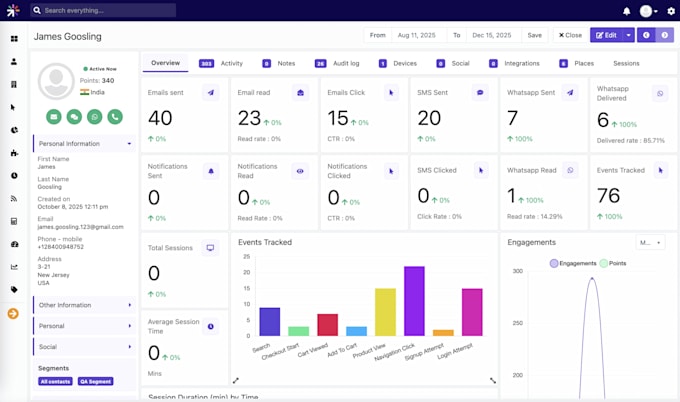The height and width of the screenshot is (402, 680).
Task: Send SMS via green chat bubble icon
Action: click(74, 117)
